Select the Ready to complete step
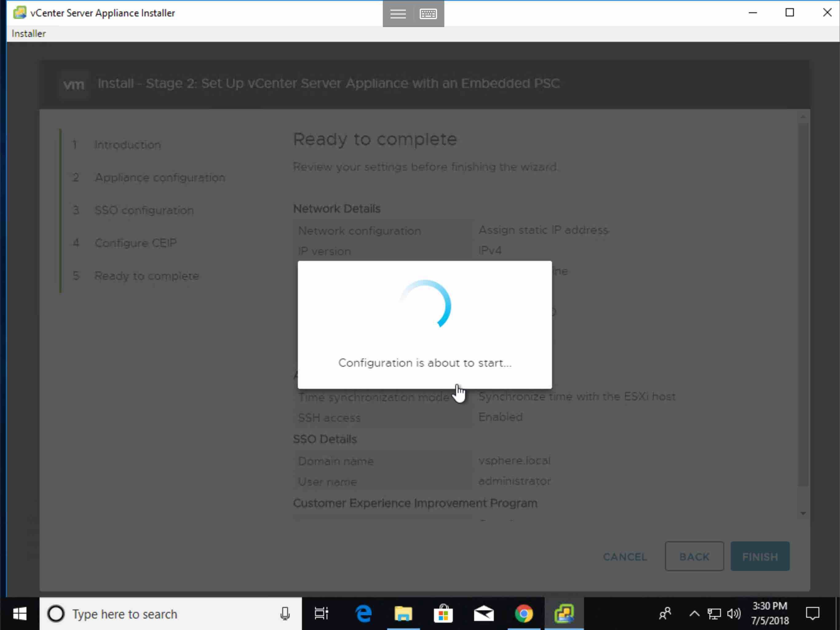The height and width of the screenshot is (630, 840). pyautogui.click(x=147, y=276)
